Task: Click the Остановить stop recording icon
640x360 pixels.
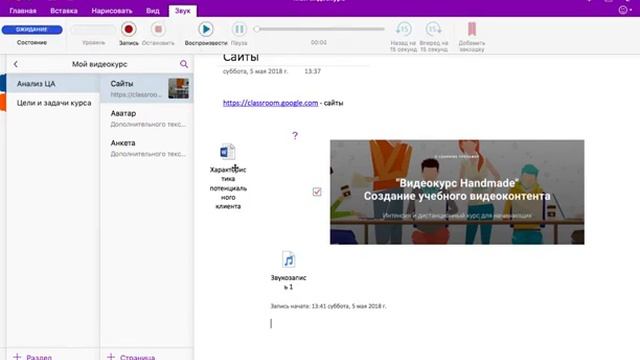Action: [x=158, y=29]
